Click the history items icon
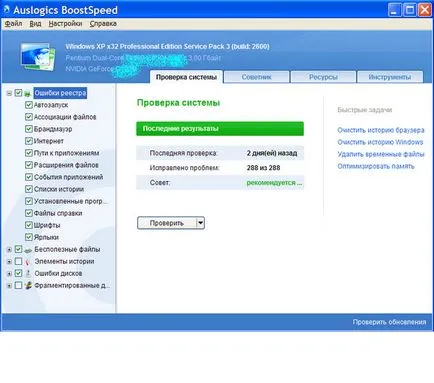Viewport: 434px width, 383px height. pos(28,262)
